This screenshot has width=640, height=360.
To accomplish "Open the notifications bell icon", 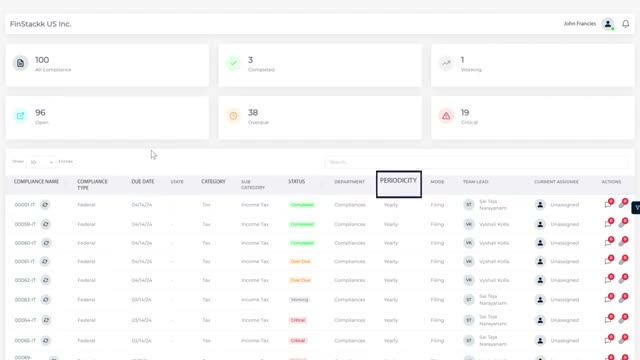I will pos(625,24).
